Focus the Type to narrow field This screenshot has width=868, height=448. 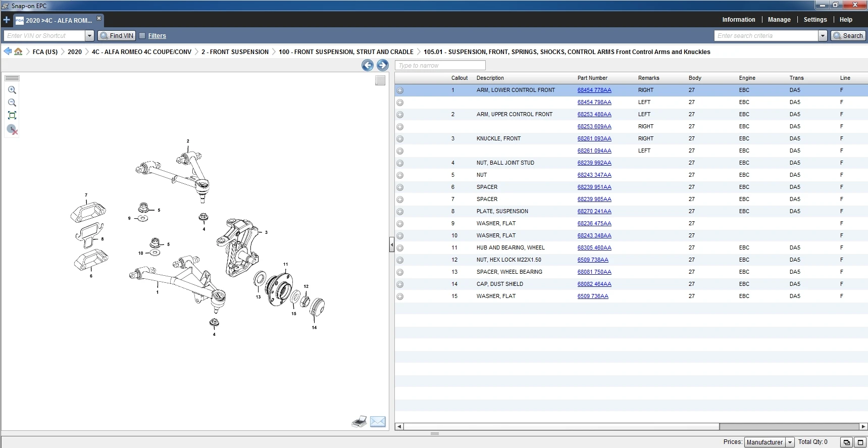(440, 66)
